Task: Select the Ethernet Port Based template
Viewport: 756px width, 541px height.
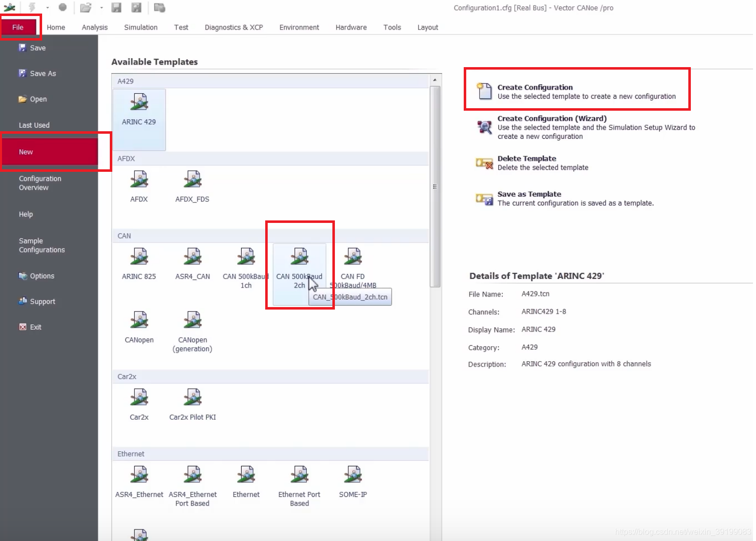Action: click(x=299, y=486)
